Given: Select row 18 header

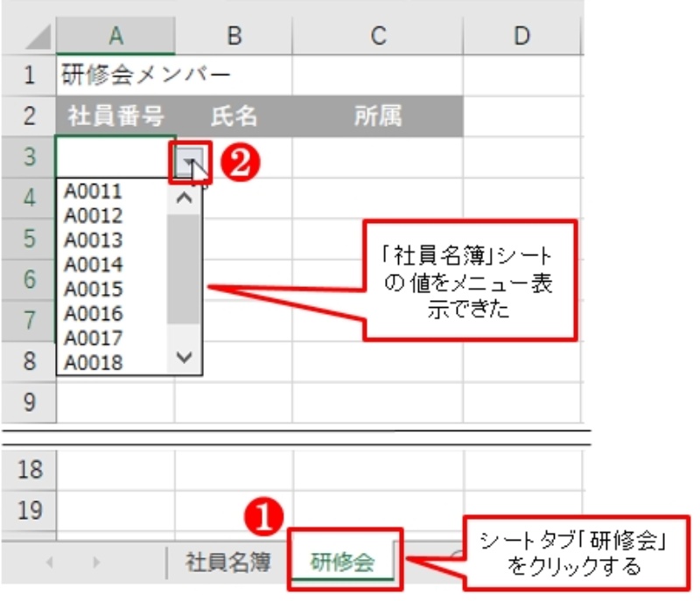Looking at the screenshot, I should (30, 470).
